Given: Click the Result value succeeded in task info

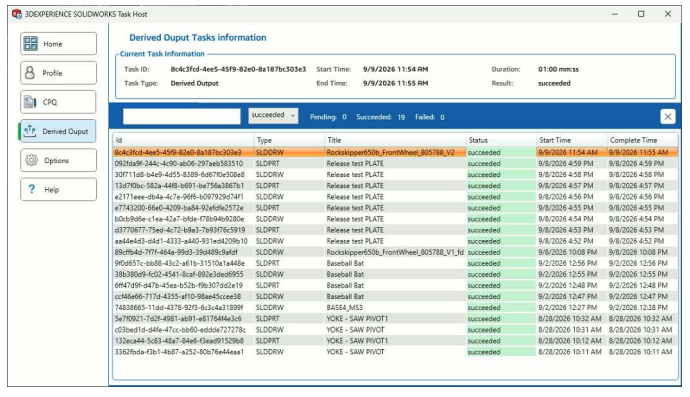Looking at the screenshot, I should 554,83.
